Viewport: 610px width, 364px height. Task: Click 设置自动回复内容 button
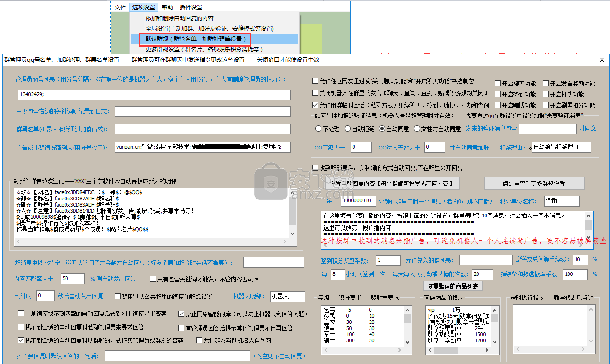[392, 183]
